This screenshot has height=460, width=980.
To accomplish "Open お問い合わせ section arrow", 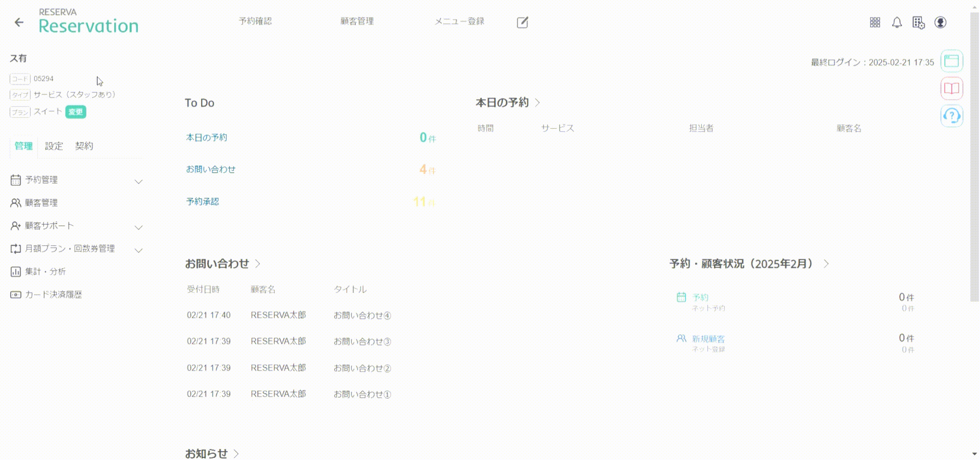I will click(x=258, y=264).
